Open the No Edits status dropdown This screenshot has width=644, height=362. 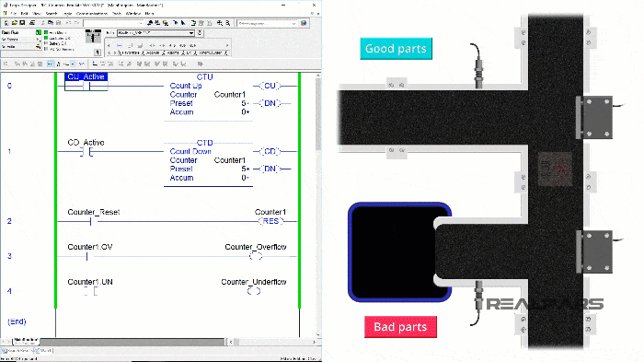coord(39,47)
